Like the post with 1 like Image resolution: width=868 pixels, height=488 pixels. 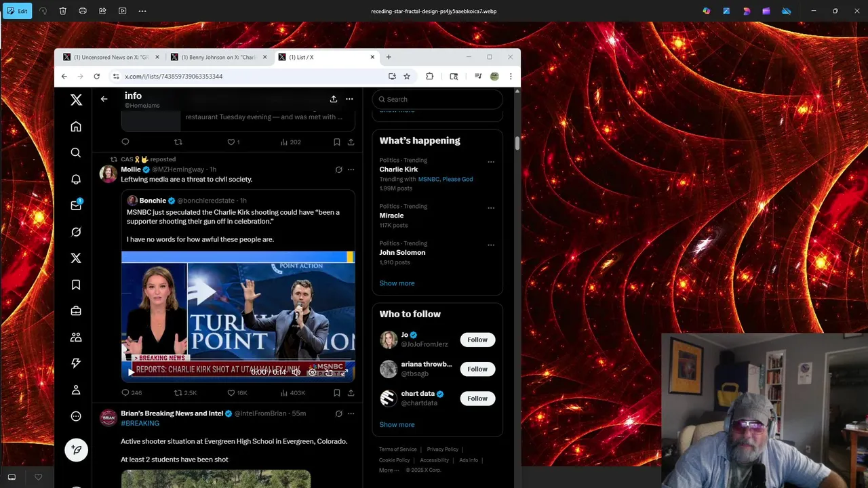click(233, 142)
